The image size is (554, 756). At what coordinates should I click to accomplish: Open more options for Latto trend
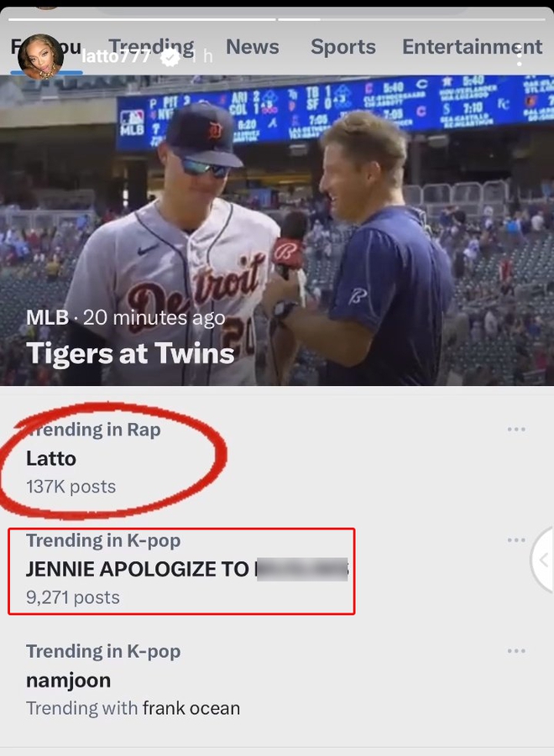[x=516, y=430]
